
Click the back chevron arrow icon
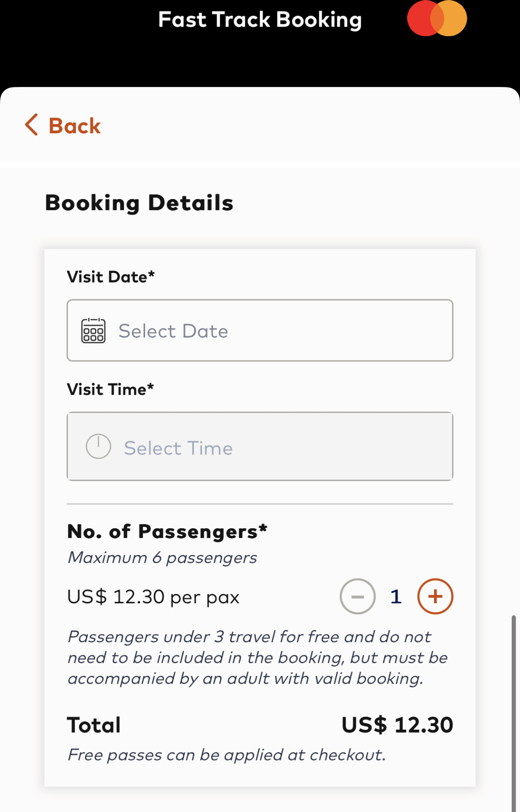31,126
